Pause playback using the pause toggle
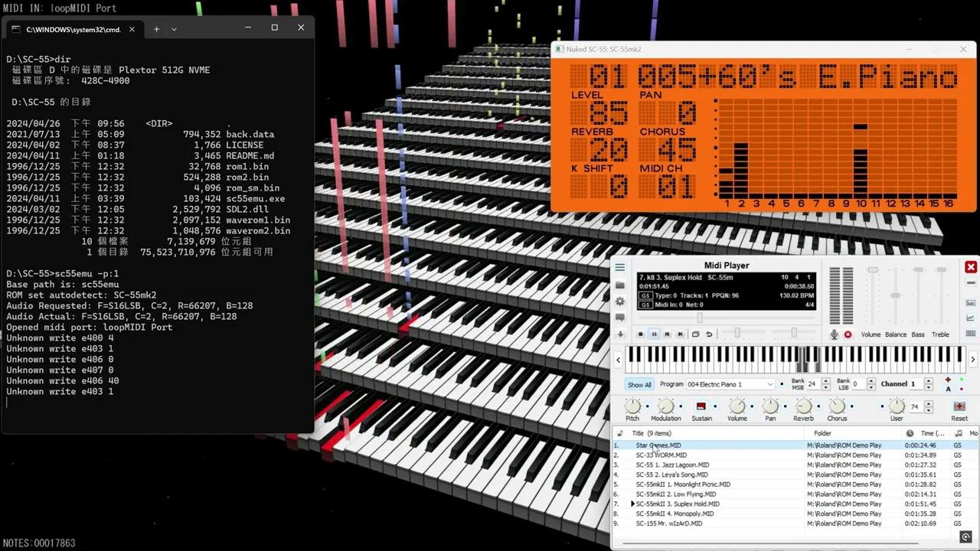This screenshot has width=980, height=551. pyautogui.click(x=654, y=334)
